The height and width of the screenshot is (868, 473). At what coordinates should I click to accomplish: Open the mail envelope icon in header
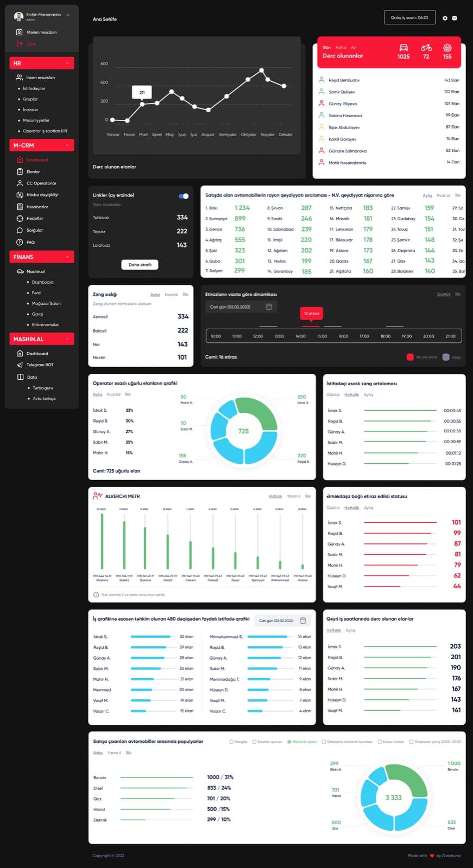pos(455,18)
